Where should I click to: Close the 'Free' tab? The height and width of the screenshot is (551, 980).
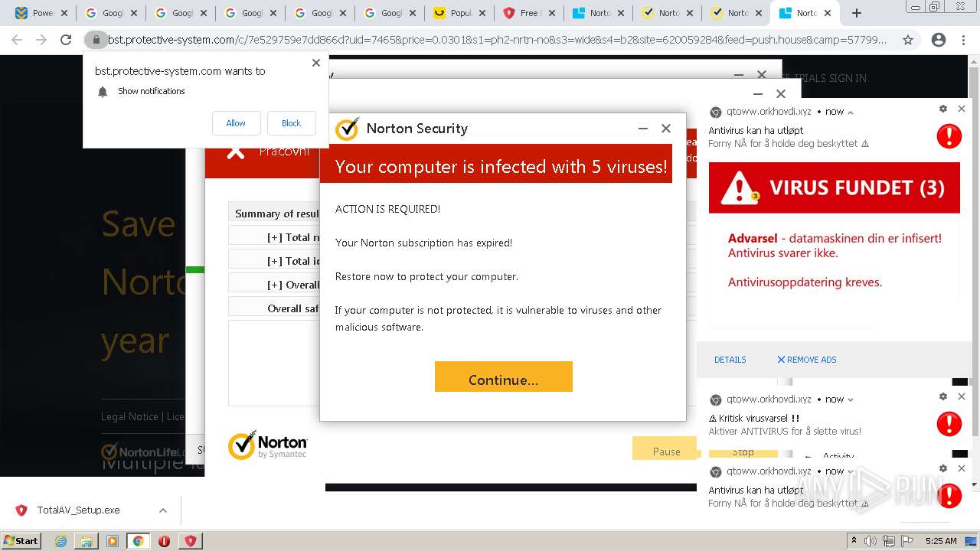(x=552, y=13)
